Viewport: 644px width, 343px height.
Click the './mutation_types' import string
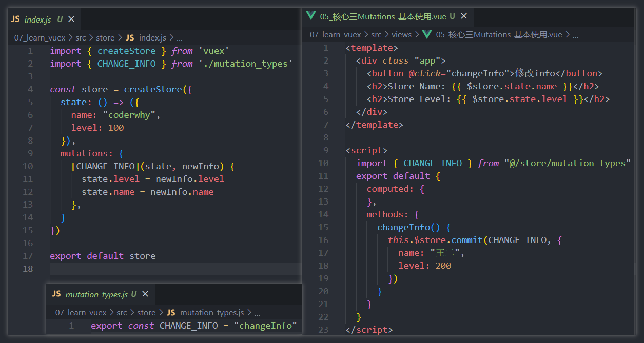pyautogui.click(x=245, y=64)
